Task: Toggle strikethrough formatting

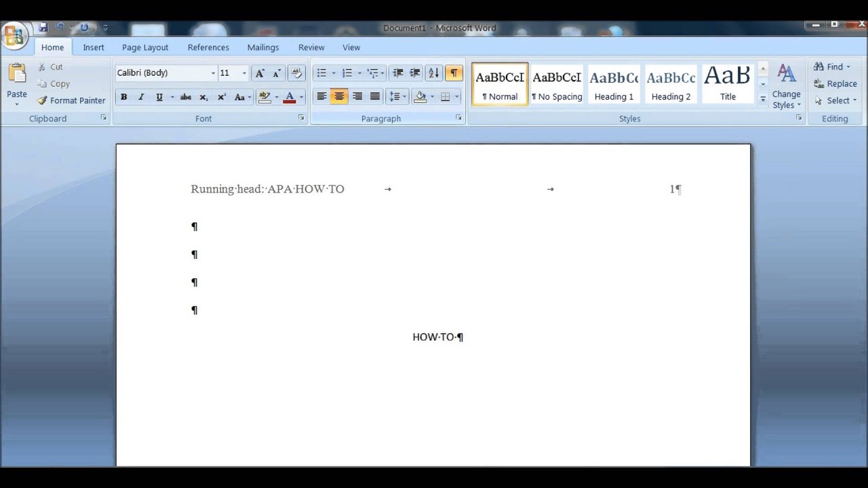Action: (x=185, y=97)
